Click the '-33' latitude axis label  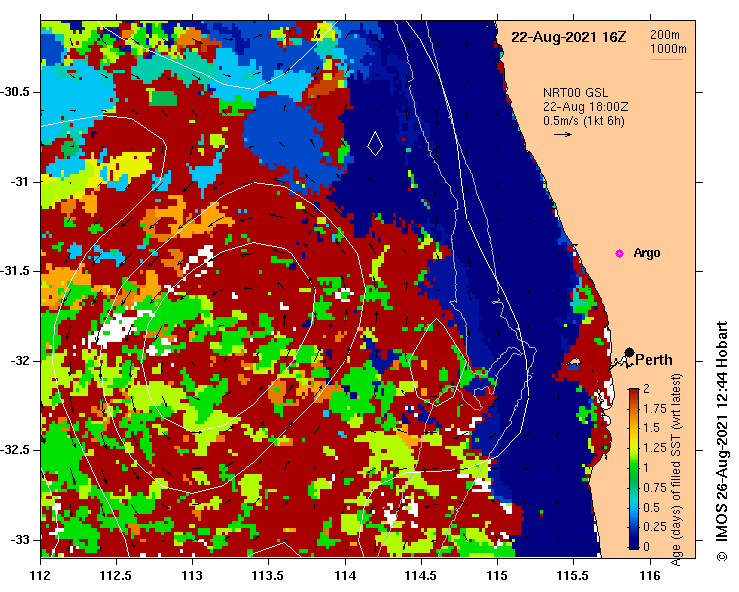(x=19, y=540)
